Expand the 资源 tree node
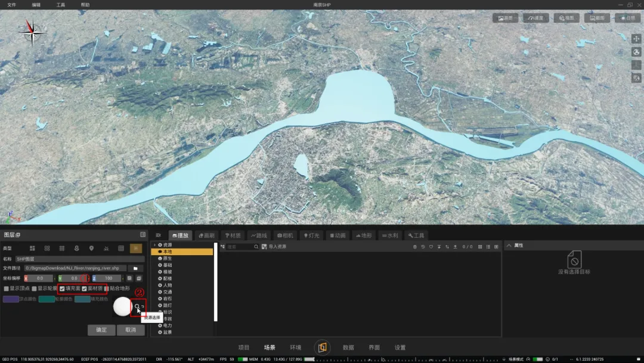 pos(155,245)
